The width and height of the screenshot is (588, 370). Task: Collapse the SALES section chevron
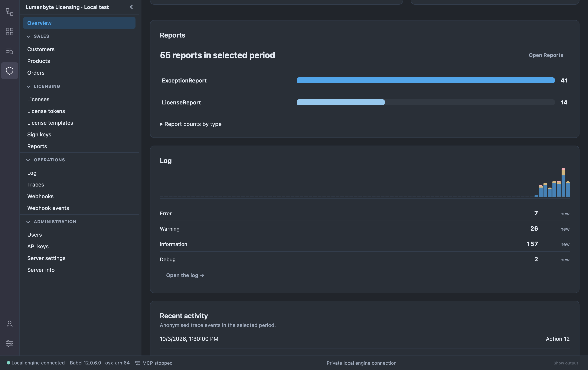pos(28,36)
